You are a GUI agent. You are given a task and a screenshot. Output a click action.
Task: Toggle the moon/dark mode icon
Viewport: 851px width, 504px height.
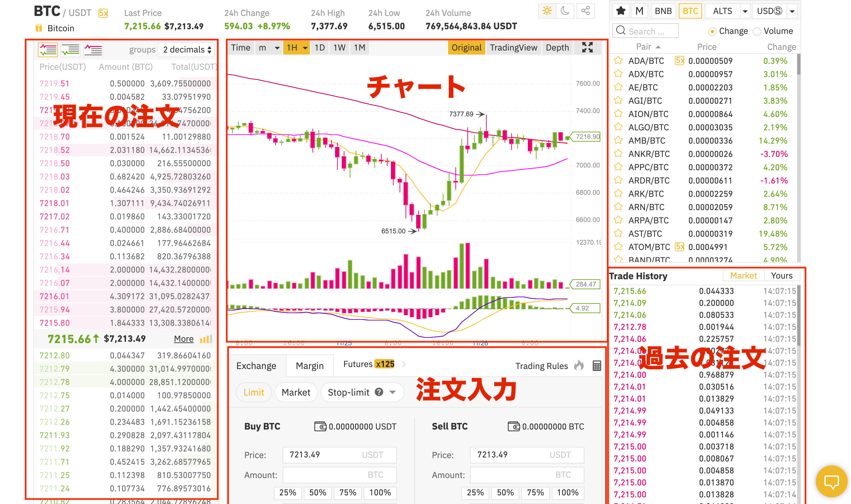566,11
